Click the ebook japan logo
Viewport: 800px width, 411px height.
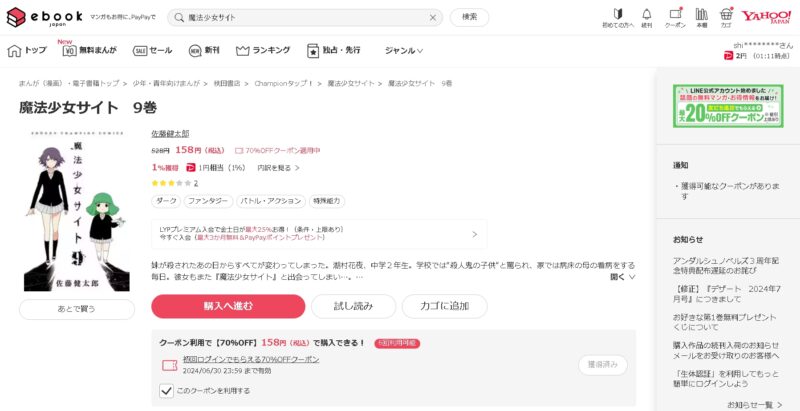coord(43,17)
